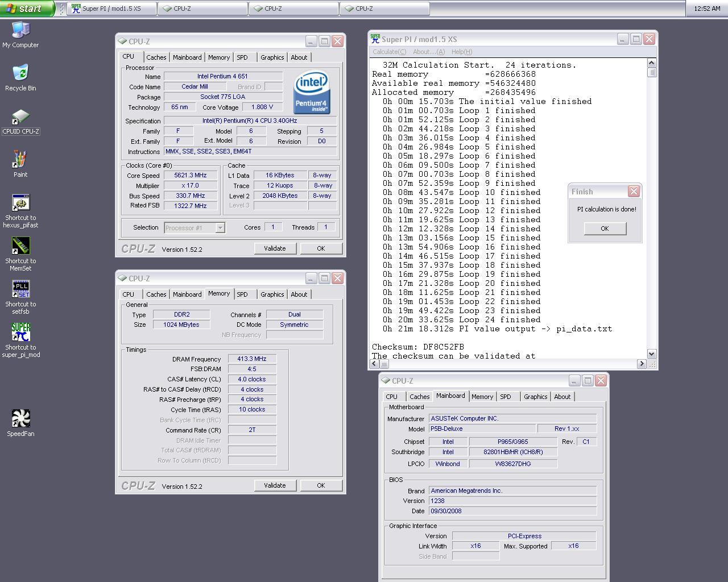The width and height of the screenshot is (728, 582).
Task: Click Southbridge value 82801HB/HR (ICH8/R)
Action: [x=513, y=452]
